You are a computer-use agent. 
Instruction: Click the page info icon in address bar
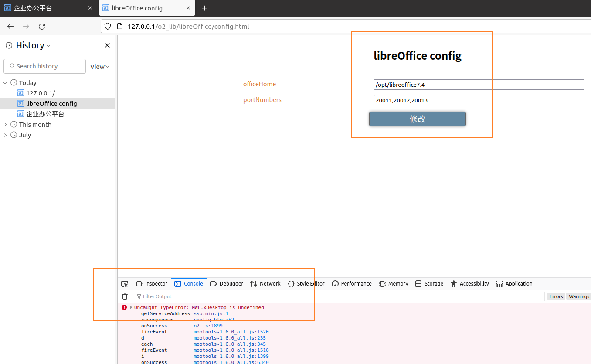(120, 27)
